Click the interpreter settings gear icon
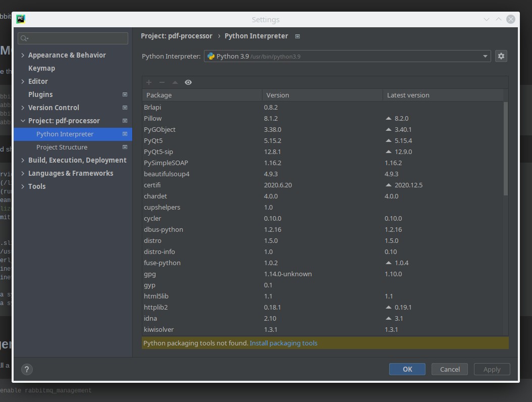 pos(501,56)
